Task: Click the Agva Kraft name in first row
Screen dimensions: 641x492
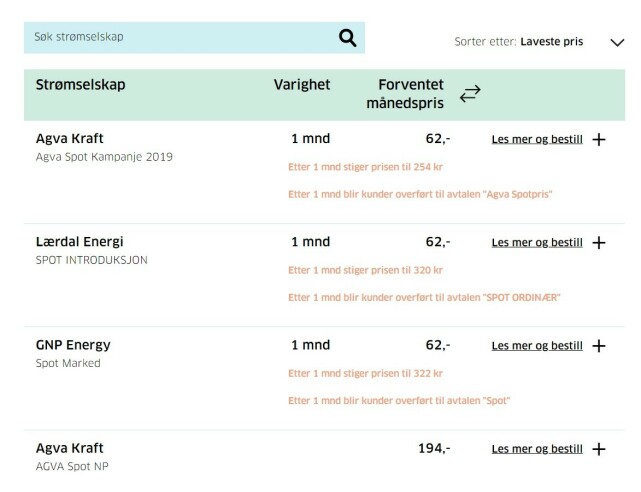Action: (70, 138)
